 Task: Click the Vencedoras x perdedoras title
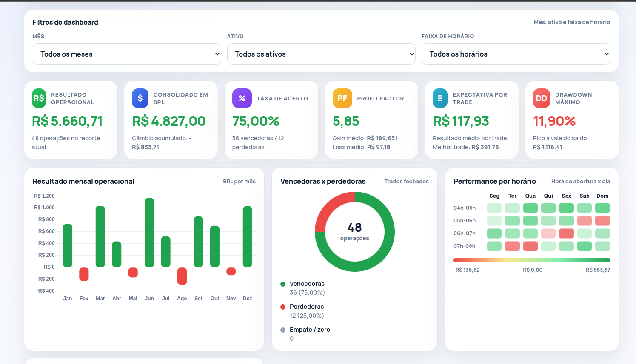[x=323, y=181]
